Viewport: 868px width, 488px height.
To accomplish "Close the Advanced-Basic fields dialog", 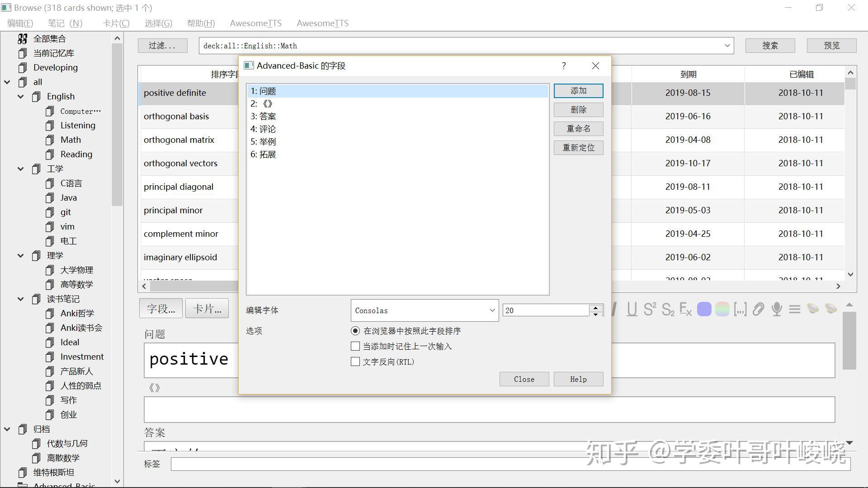I will pyautogui.click(x=595, y=66).
